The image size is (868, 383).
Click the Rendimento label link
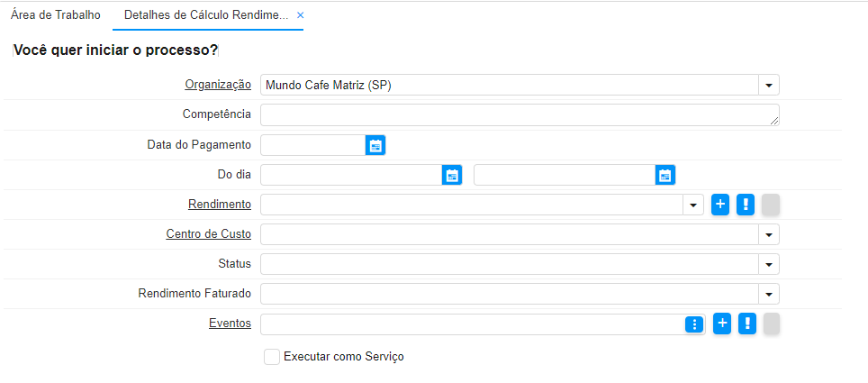pyautogui.click(x=220, y=204)
